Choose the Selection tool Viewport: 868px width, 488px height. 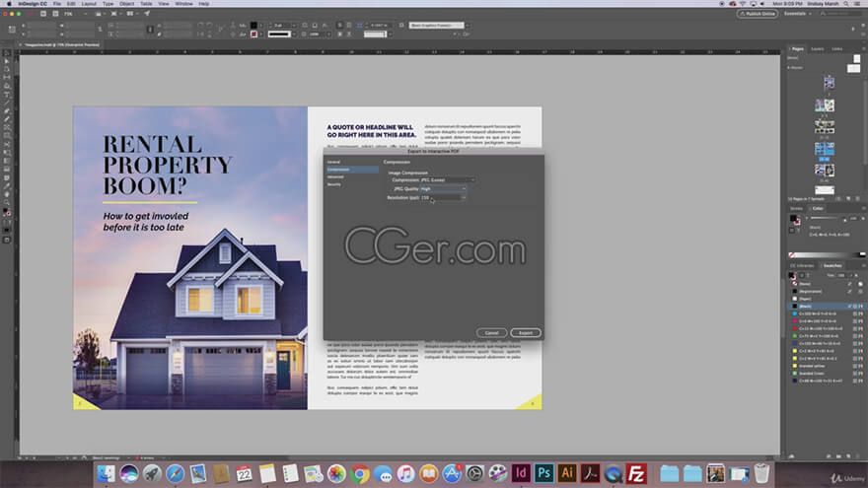click(7, 53)
